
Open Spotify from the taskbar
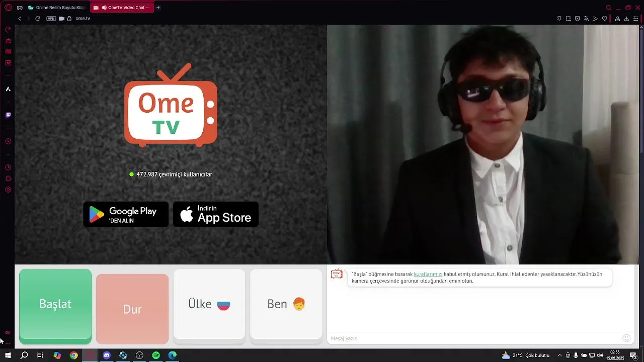[156, 355]
